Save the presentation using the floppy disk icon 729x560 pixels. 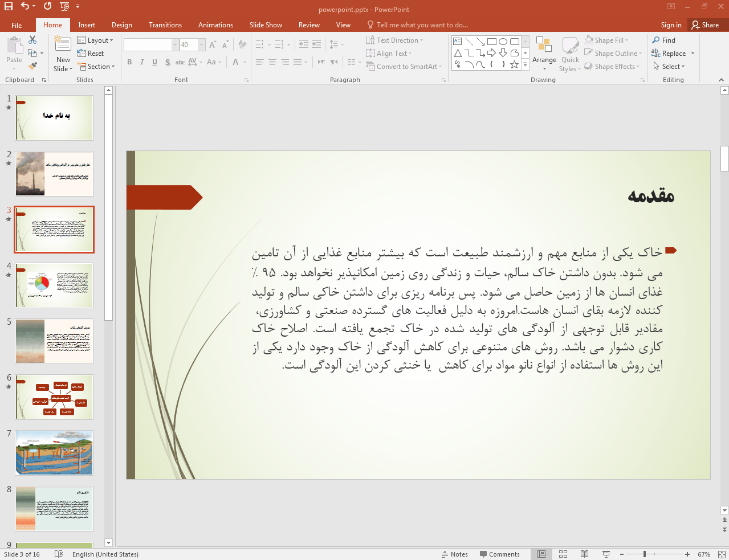click(x=8, y=6)
